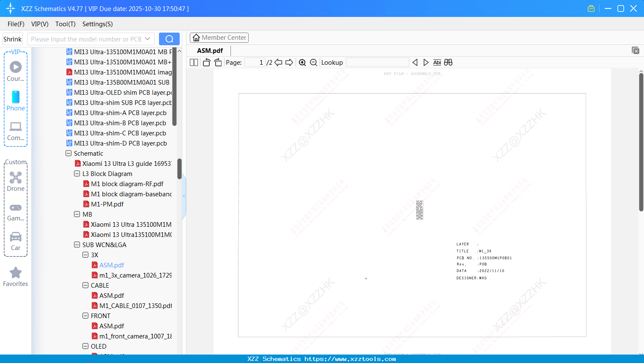The height and width of the screenshot is (363, 644).
Task: Open the dual-page view icon
Action: pyautogui.click(x=194, y=62)
